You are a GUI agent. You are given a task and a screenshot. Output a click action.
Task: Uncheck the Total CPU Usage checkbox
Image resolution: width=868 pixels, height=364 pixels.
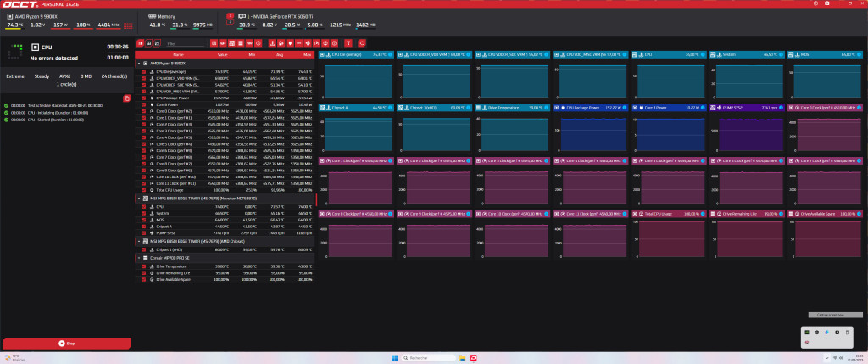[143, 189]
